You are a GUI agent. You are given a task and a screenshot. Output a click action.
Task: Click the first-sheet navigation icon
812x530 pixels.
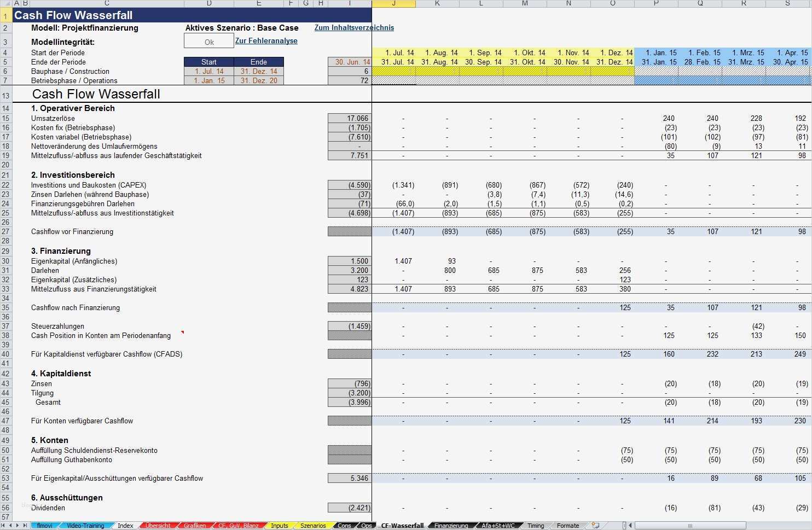(4, 525)
